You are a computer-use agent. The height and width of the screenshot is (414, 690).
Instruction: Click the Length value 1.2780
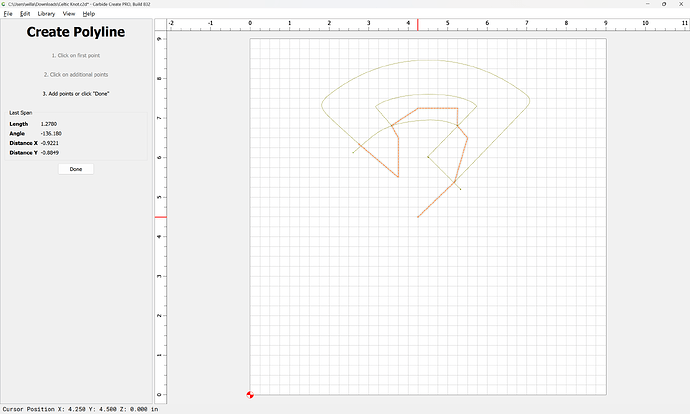coord(49,124)
